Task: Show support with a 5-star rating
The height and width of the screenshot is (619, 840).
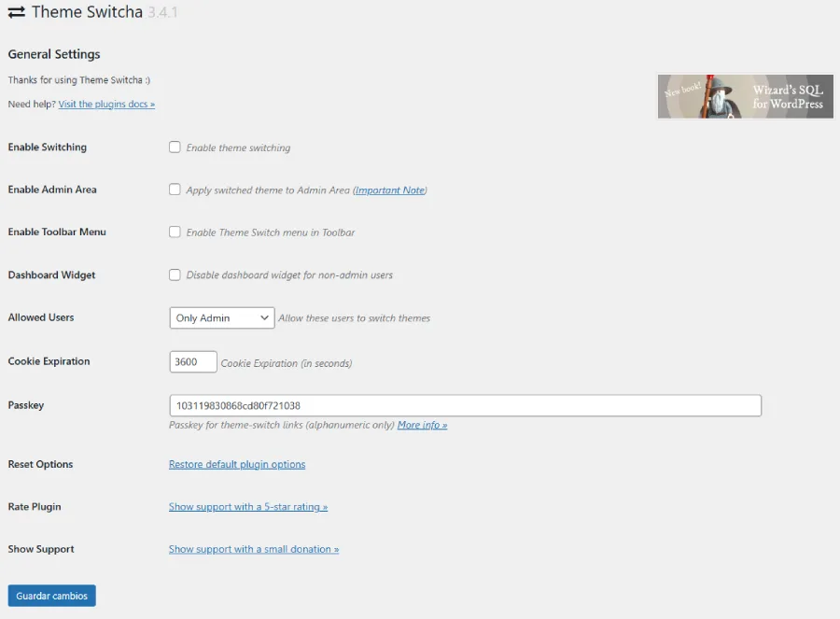Action: click(x=248, y=507)
